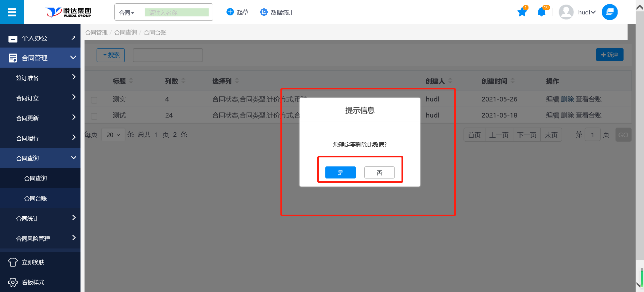Open the 合同 search type dropdown
The width and height of the screenshot is (644, 292).
(126, 13)
